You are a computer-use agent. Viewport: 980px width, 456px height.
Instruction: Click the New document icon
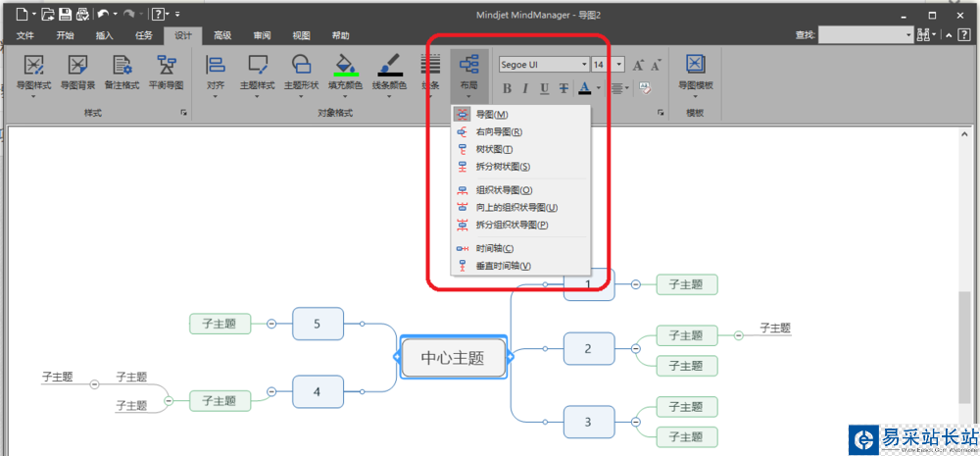(x=22, y=13)
